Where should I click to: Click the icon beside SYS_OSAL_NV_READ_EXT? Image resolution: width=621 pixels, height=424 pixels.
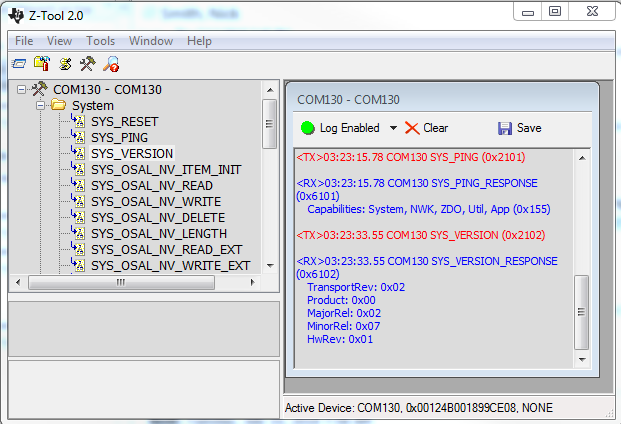[x=78, y=249]
